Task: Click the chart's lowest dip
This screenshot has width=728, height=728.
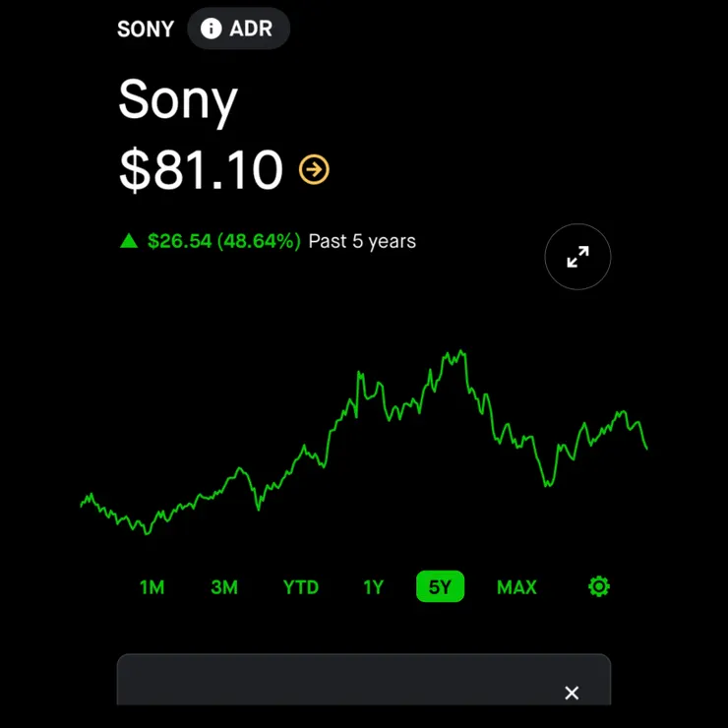Action: pyautogui.click(x=148, y=533)
